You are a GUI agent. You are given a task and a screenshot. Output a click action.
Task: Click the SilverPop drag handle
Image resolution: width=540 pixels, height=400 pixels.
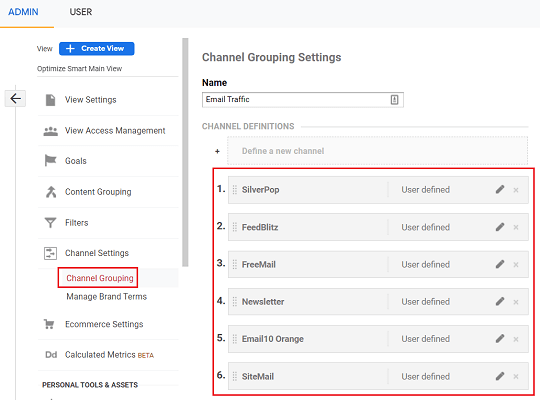coord(235,190)
